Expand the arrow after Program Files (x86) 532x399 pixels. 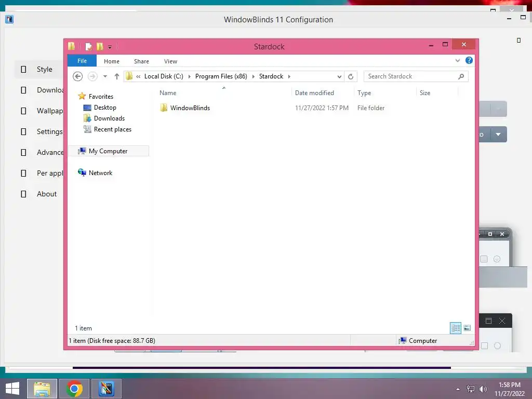[x=253, y=76]
